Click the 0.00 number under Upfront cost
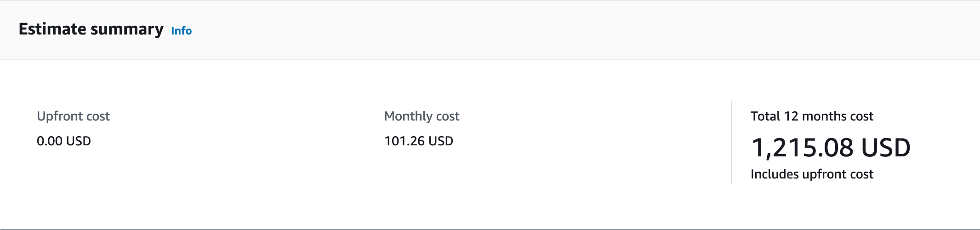Image resolution: width=980 pixels, height=230 pixels. [50, 141]
